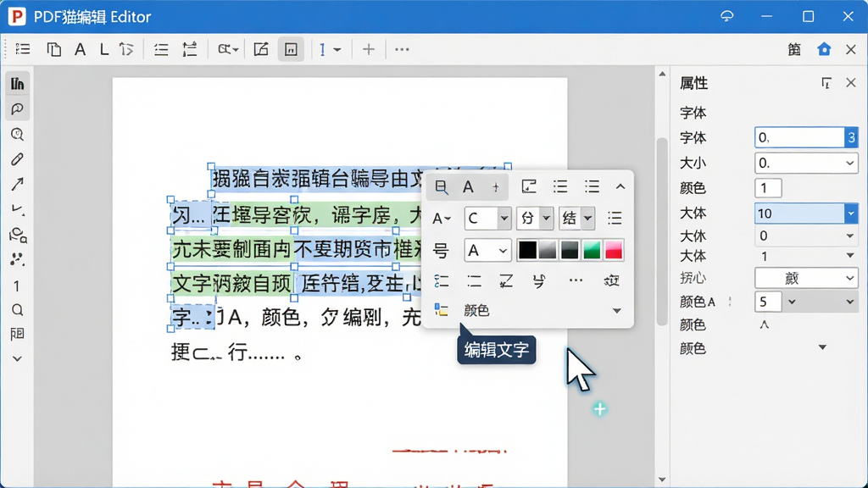The height and width of the screenshot is (488, 868).
Task: Click the list outline icon in top toolbar
Action: coord(23,49)
